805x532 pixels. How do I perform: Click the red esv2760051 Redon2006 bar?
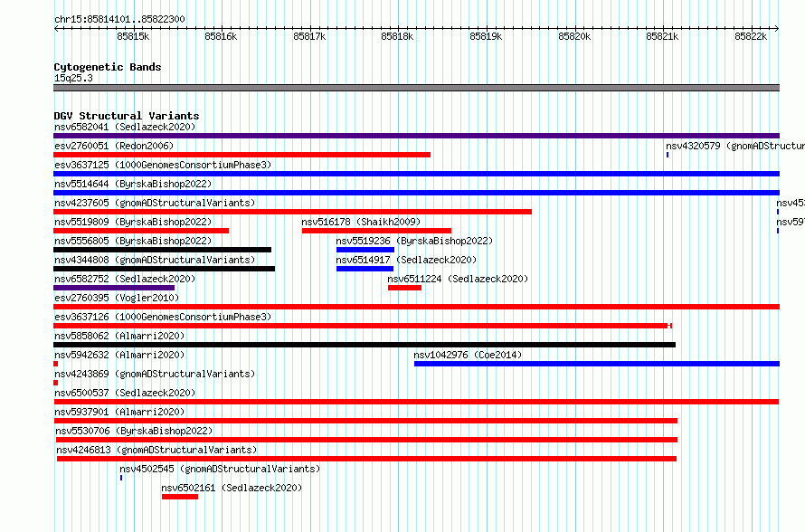click(x=241, y=155)
